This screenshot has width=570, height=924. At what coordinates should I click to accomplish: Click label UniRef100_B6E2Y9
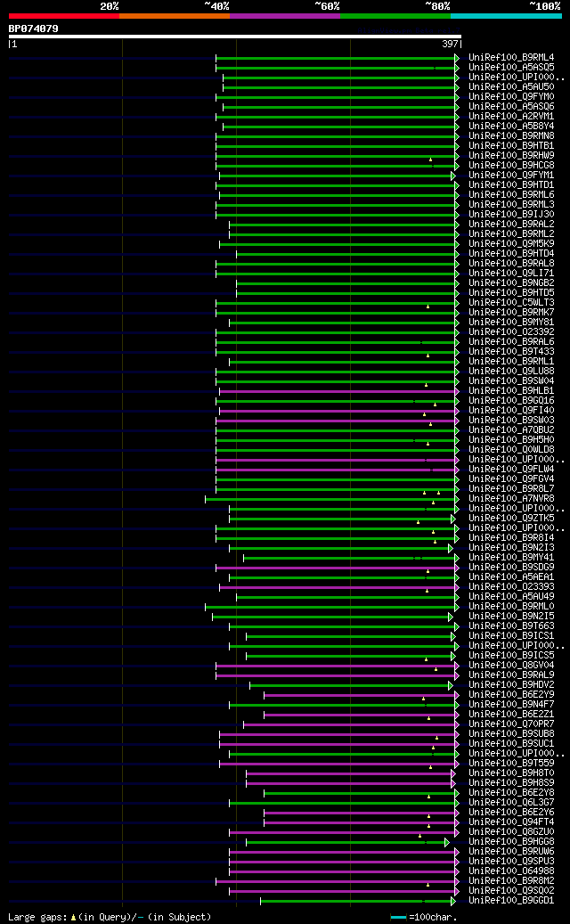click(x=512, y=694)
